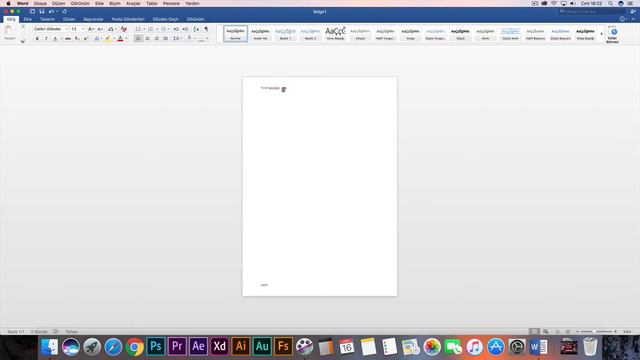
Task: Pick the red font color swatch
Action: [x=120, y=38]
